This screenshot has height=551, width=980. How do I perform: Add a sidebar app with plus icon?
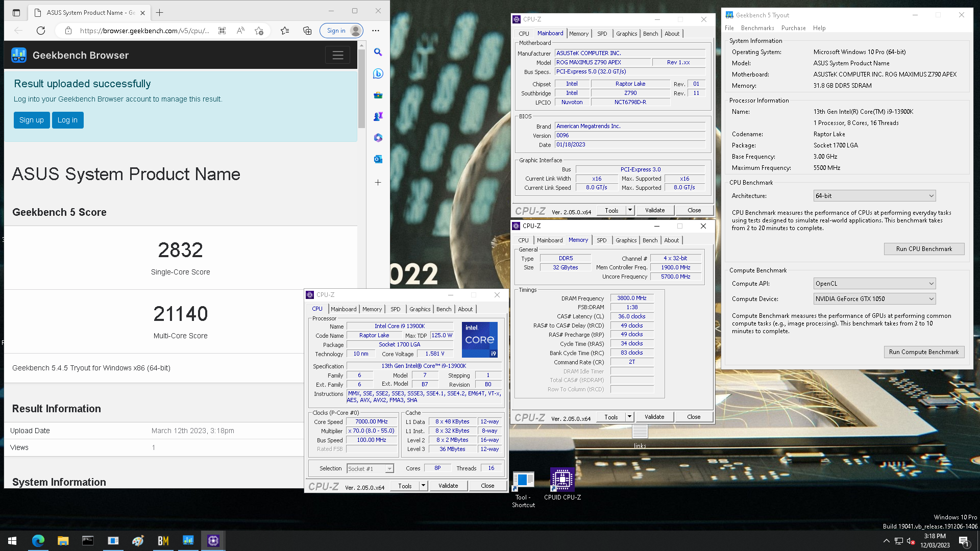coord(378,182)
